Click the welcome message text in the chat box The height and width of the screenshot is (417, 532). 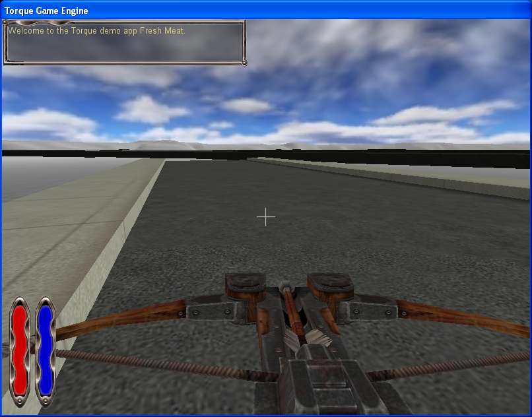tap(96, 30)
